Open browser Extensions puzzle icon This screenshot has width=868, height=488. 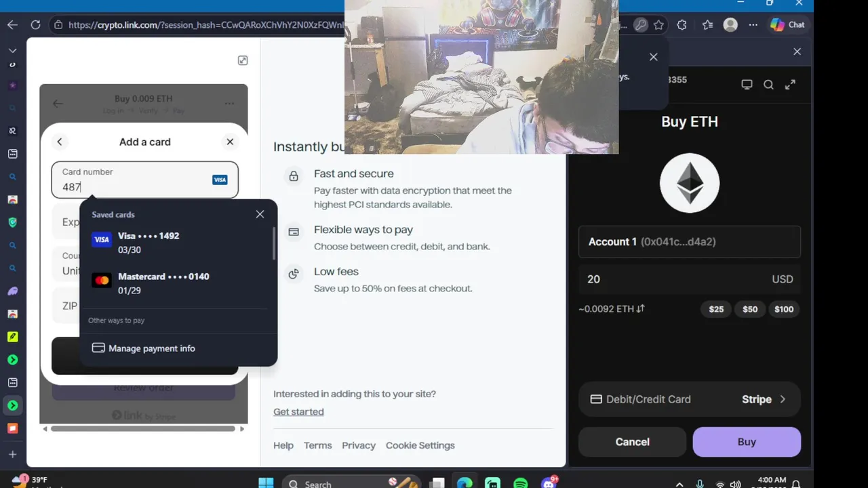click(682, 25)
